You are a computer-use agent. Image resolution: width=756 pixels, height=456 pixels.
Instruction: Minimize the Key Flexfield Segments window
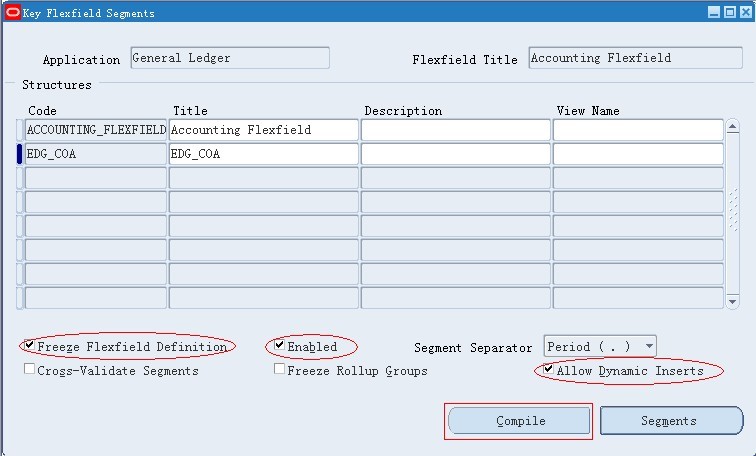[x=714, y=13]
